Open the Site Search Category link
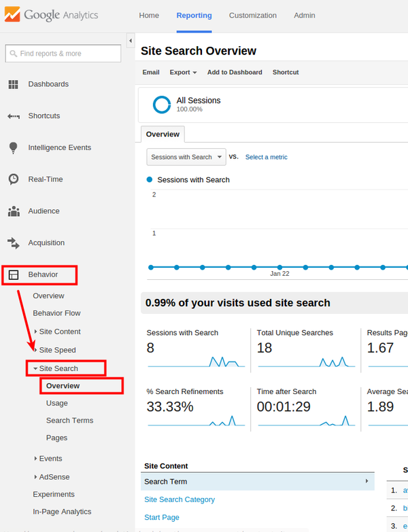Screen dimensions: 408x532 pyautogui.click(x=180, y=499)
